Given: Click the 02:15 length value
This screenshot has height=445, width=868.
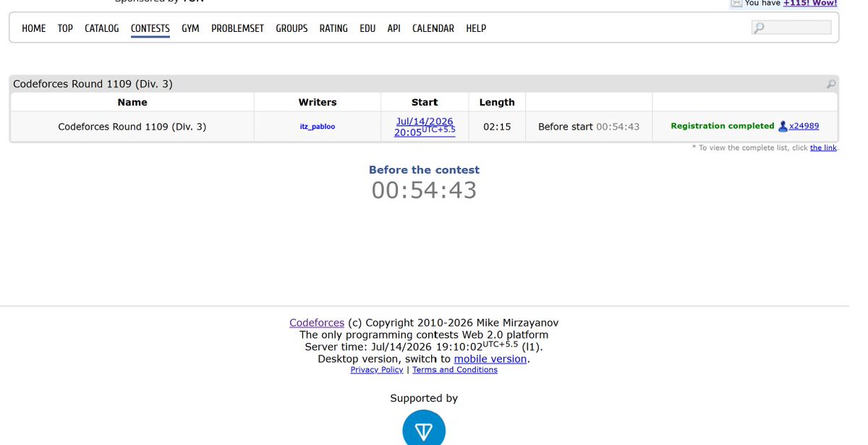Looking at the screenshot, I should click(497, 127).
